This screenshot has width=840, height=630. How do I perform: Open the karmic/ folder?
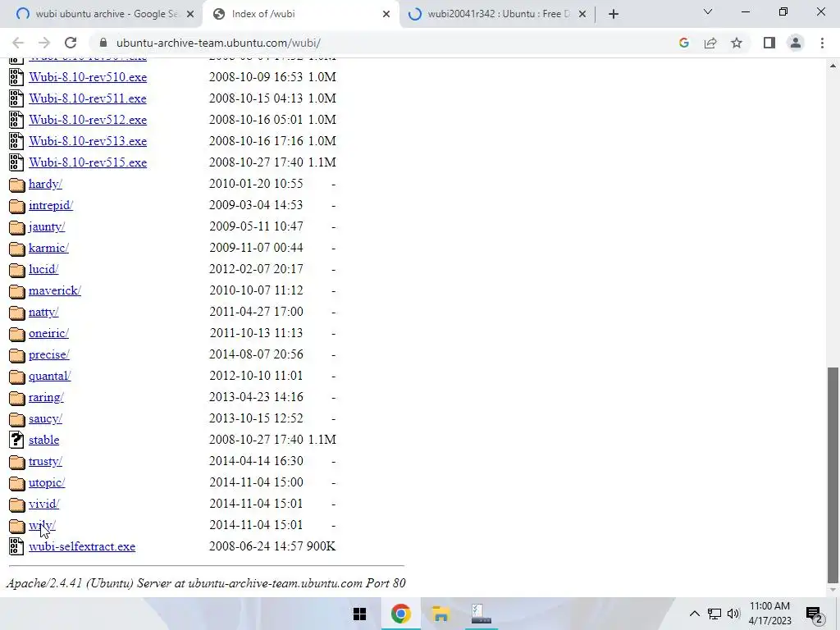coord(48,248)
